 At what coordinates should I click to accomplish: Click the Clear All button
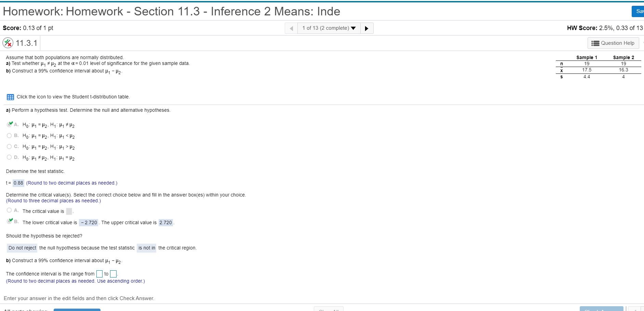tap(328, 309)
